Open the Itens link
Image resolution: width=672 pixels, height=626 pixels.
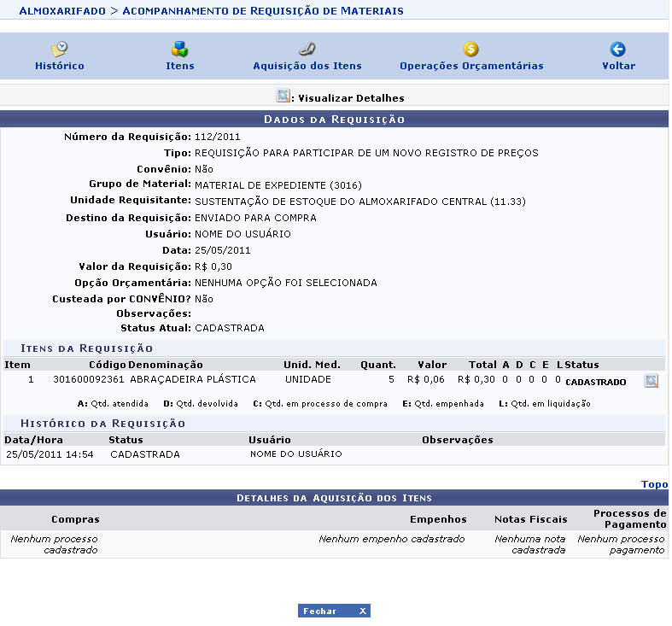[180, 66]
